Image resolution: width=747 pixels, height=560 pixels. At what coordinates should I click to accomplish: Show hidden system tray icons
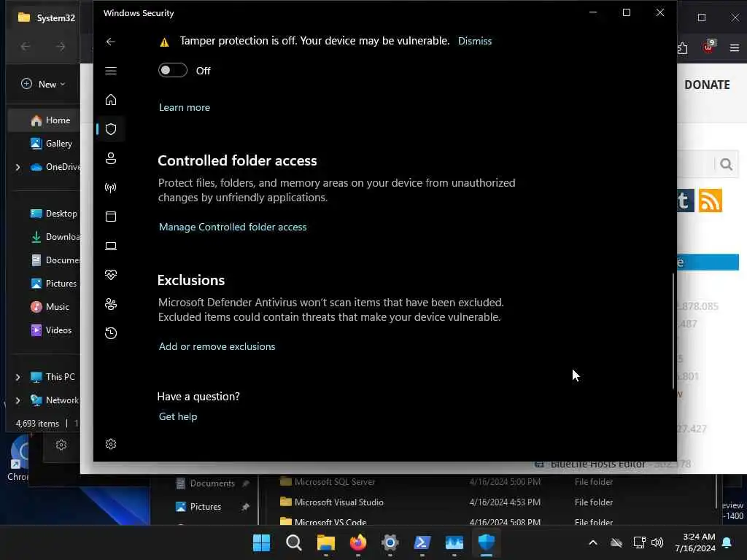pos(593,542)
